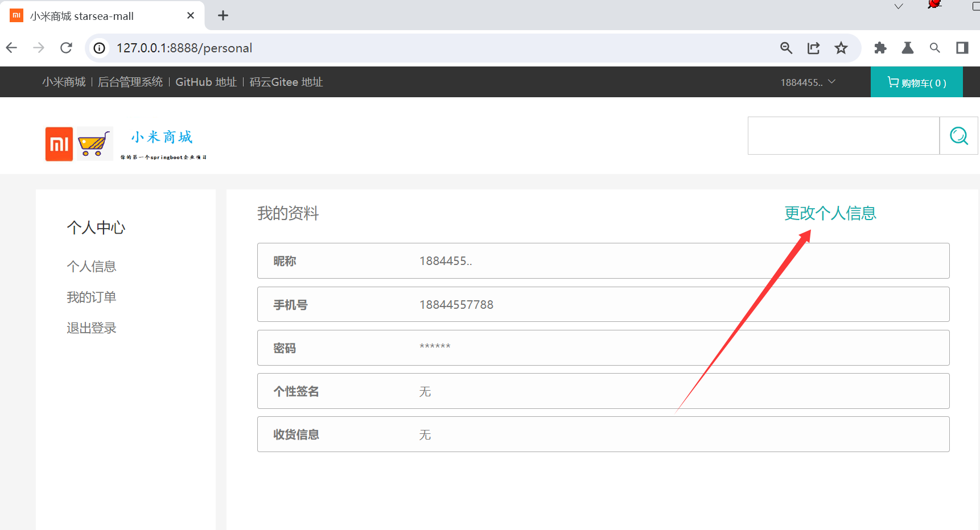Click phone number 18844557788
Viewport: 980px width, 530px height.
click(456, 305)
